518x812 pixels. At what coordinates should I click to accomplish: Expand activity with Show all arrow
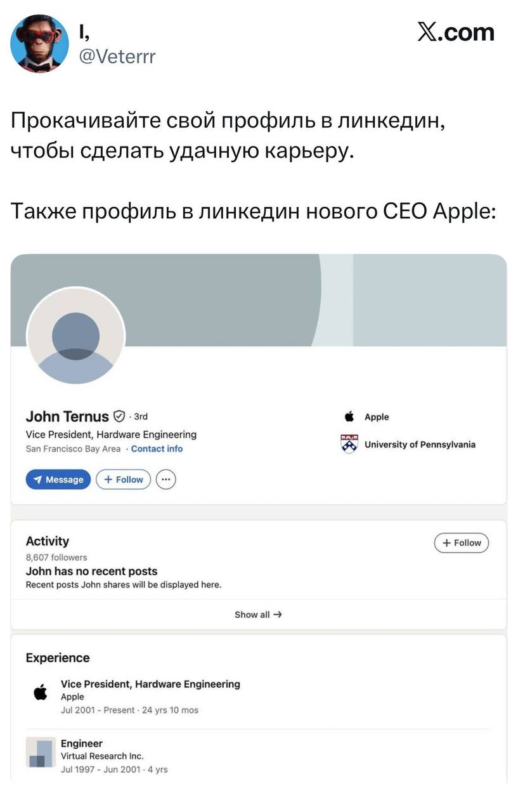(x=258, y=615)
